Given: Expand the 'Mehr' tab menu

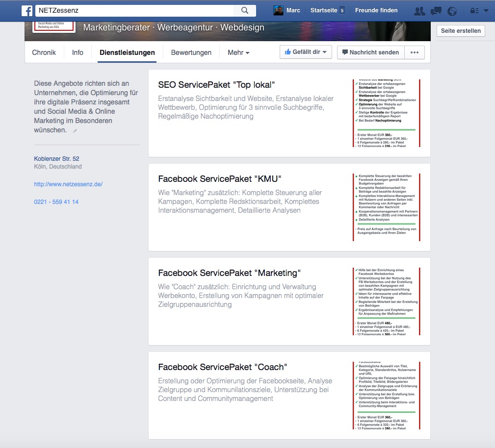Looking at the screenshot, I should pos(238,52).
